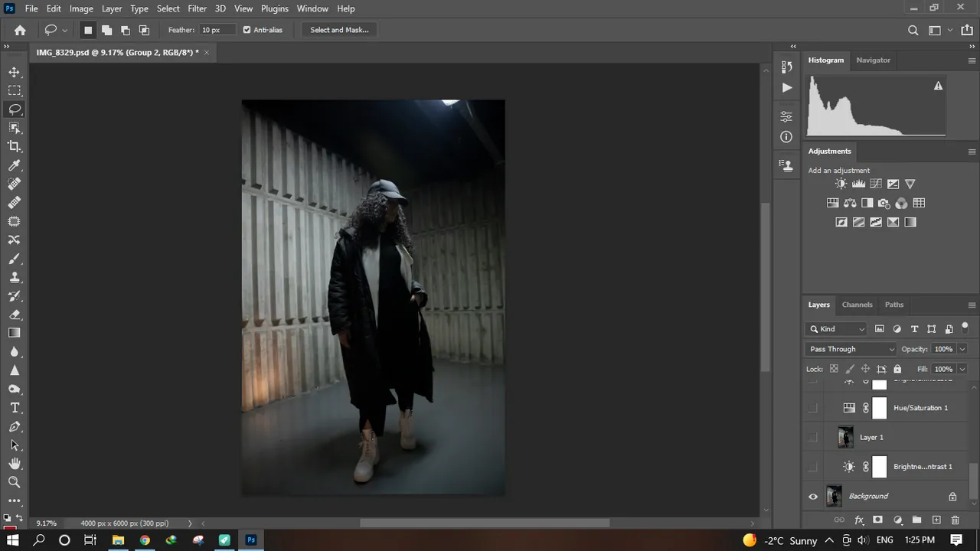Viewport: 980px width, 551px height.
Task: Add a Brightness/Contrast adjustment from Adjustments panel
Action: pos(841,184)
